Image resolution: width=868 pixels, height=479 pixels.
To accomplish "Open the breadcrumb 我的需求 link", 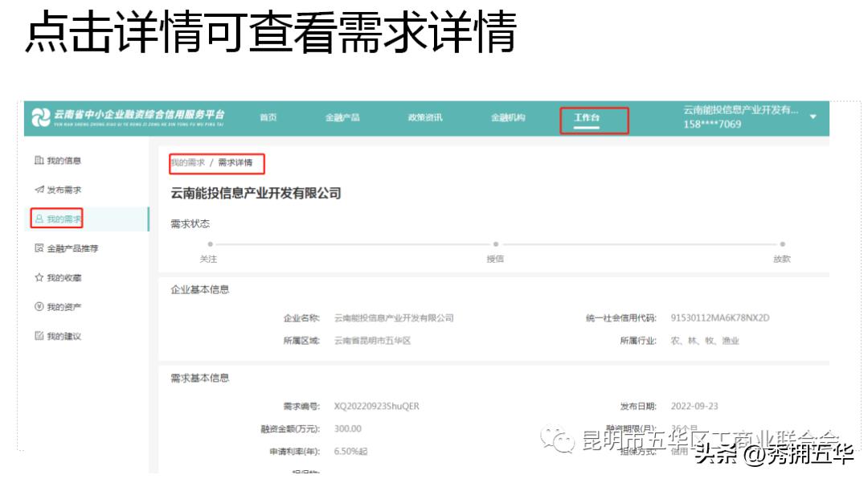I will (186, 163).
